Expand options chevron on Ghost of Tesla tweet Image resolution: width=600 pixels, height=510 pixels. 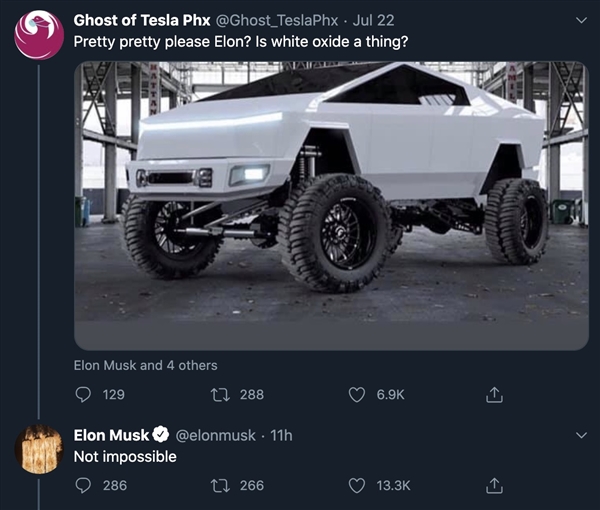[x=582, y=20]
